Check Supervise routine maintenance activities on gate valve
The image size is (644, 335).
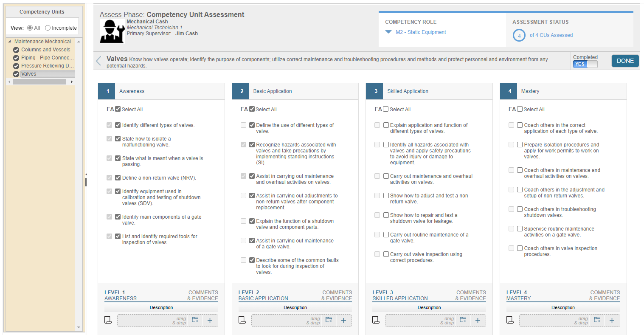coord(520,229)
